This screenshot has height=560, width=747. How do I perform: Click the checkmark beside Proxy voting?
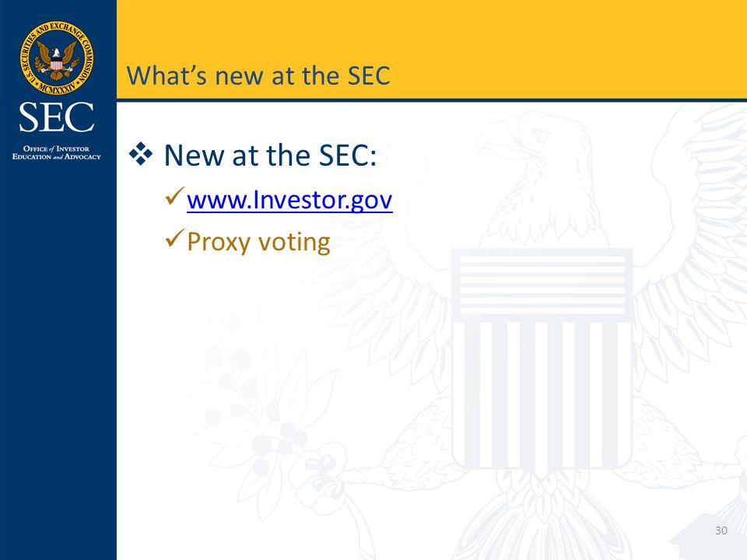[x=175, y=238]
